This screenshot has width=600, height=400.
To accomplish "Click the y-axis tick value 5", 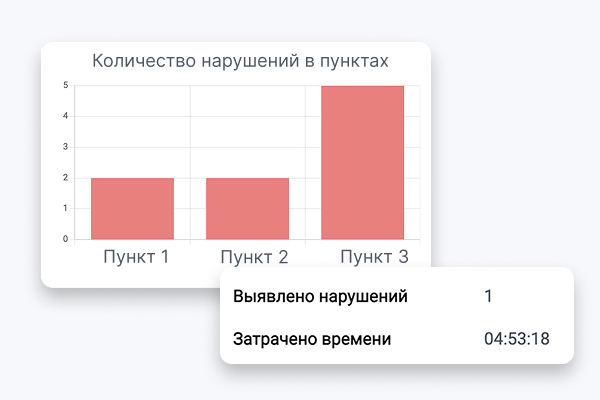I will tap(66, 85).
